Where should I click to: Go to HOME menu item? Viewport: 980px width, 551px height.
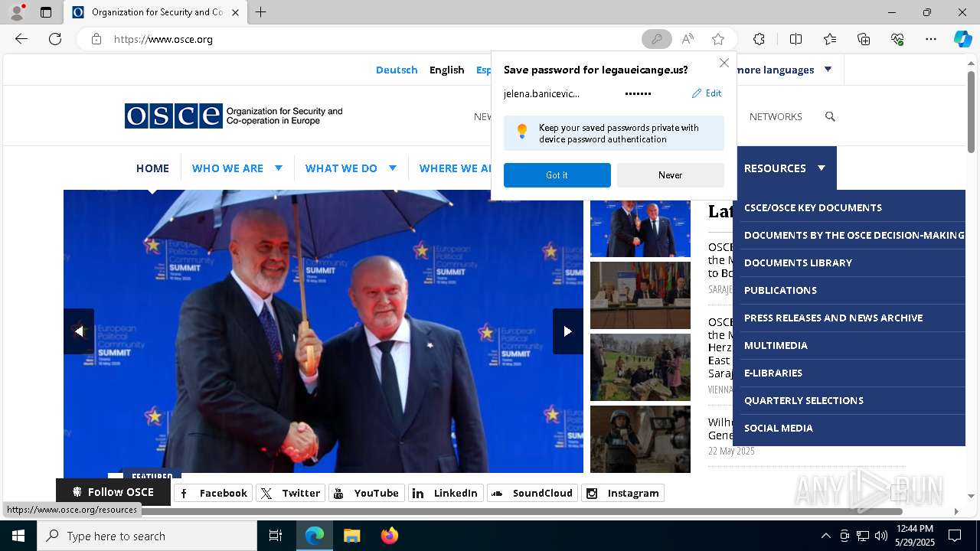152,168
